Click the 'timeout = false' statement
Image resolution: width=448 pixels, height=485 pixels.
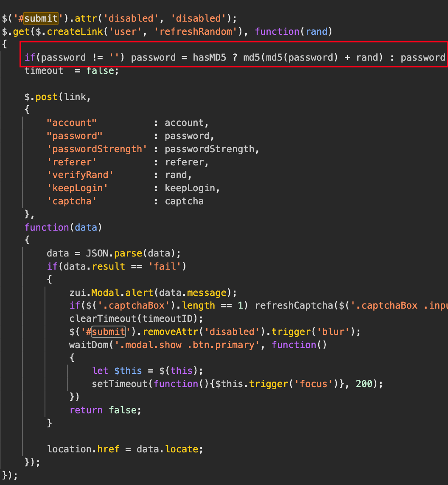click(x=72, y=70)
